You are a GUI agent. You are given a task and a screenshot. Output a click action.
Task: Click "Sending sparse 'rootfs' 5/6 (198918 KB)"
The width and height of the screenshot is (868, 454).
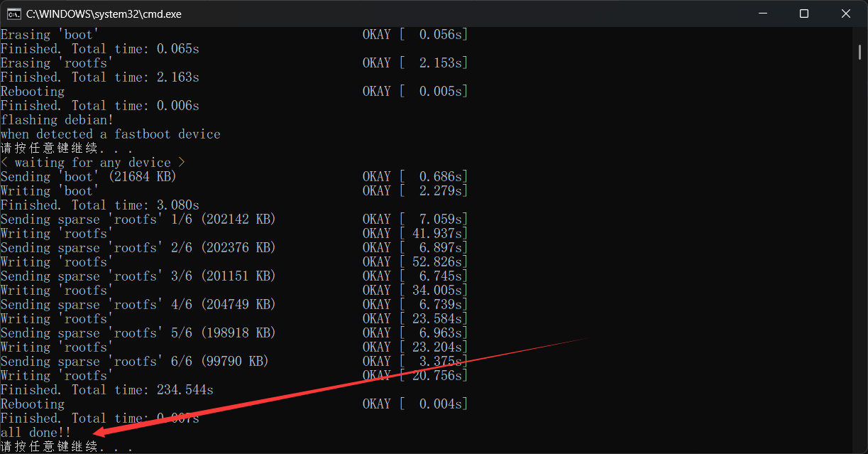(x=138, y=333)
